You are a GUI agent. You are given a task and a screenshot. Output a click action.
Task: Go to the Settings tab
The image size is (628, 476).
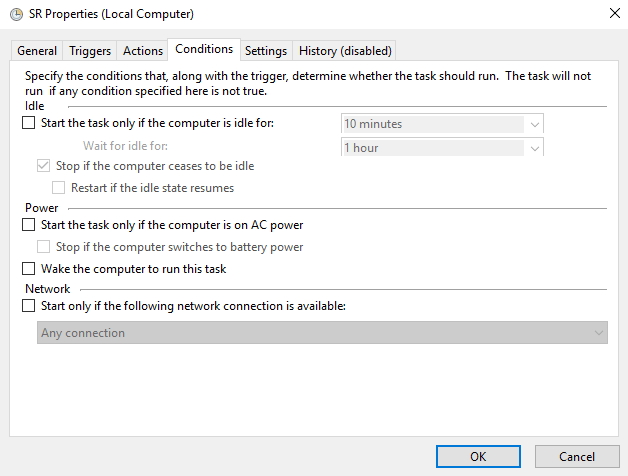[x=266, y=51]
